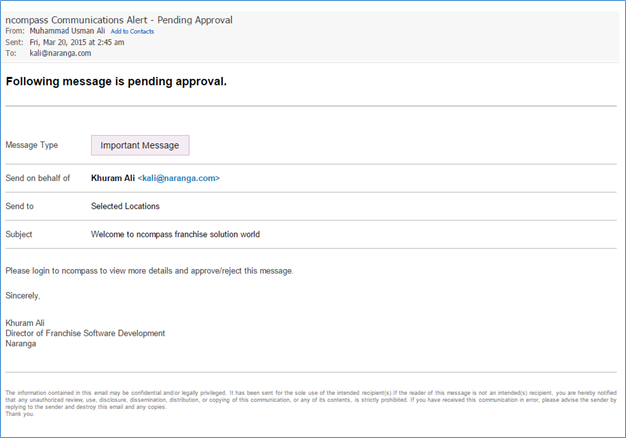626x438 pixels.
Task: Click signature name Khuram Ali
Action: click(x=25, y=323)
